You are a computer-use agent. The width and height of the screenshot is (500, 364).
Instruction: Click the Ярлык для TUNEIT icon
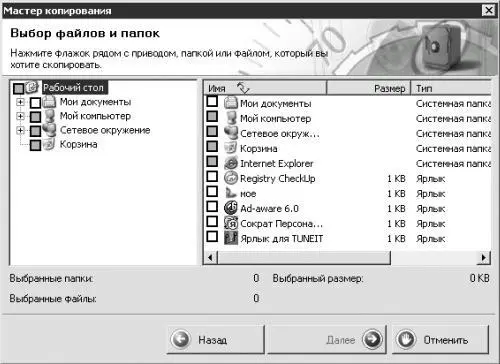(x=231, y=238)
